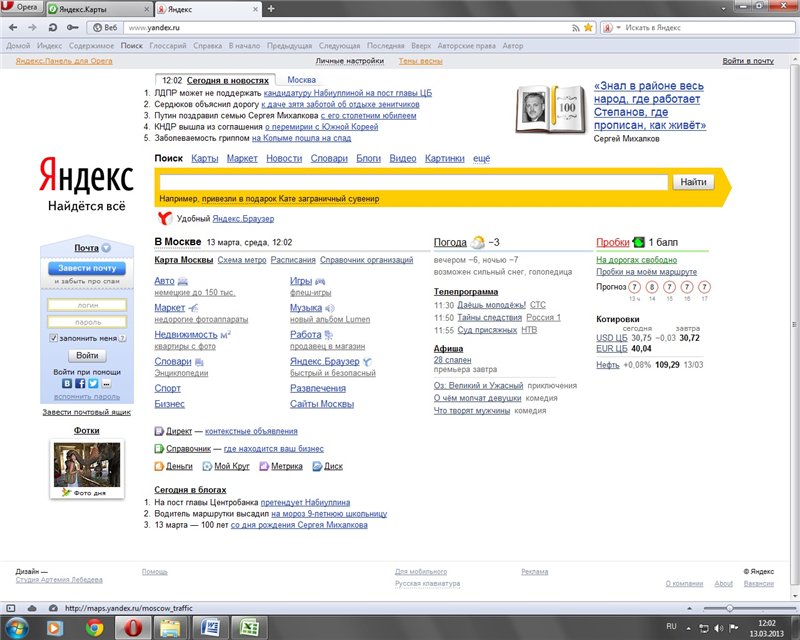Click the RU language indicator in tray
Image resolution: width=800 pixels, height=640 pixels.
[671, 627]
